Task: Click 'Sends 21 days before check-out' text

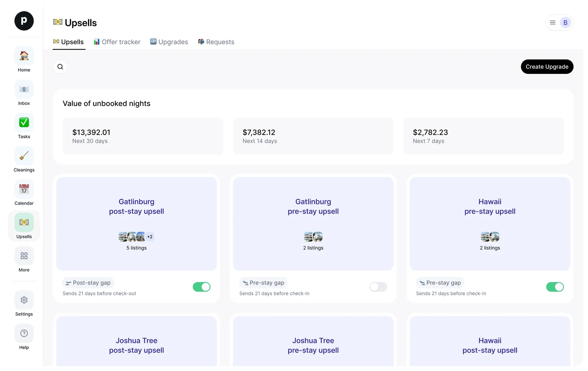Action: 99,293
